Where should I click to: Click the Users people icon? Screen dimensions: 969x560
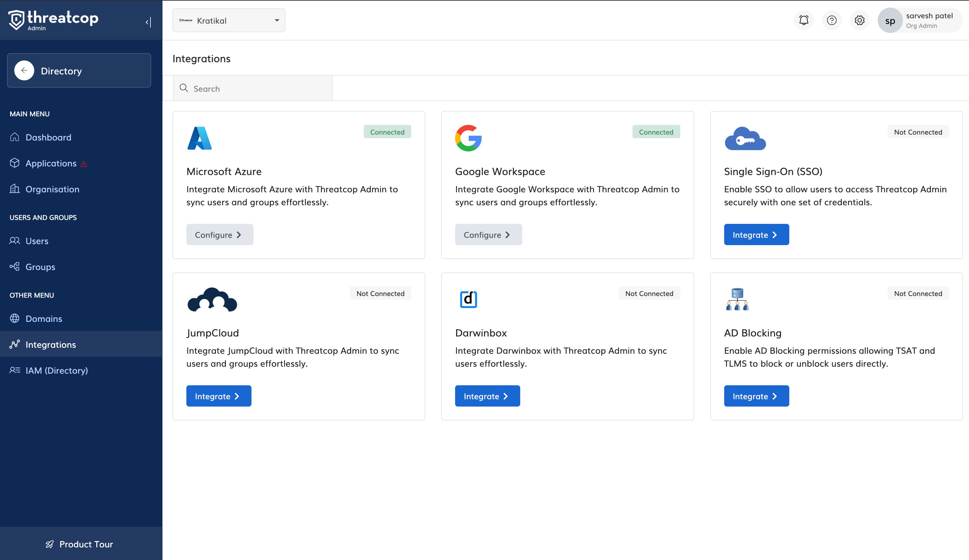[x=15, y=240]
